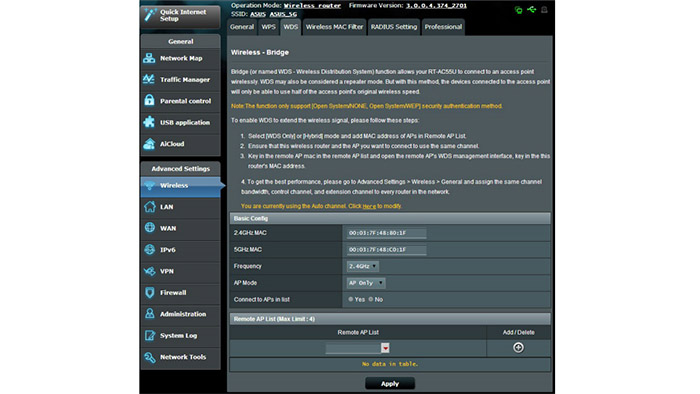Click the printer status icon at top
Viewport: 700px width, 394px height.
(x=544, y=9)
